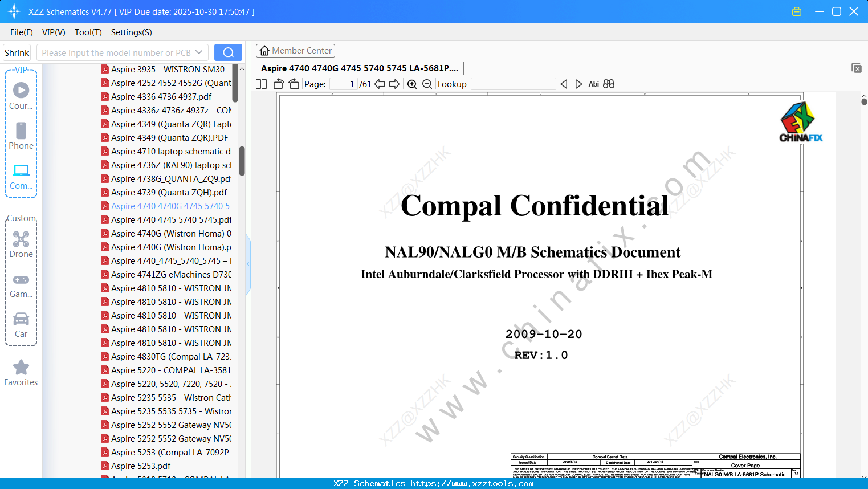Open file Aspire 4710 laptop schematic
The height and width of the screenshot is (489, 868).
(166, 151)
